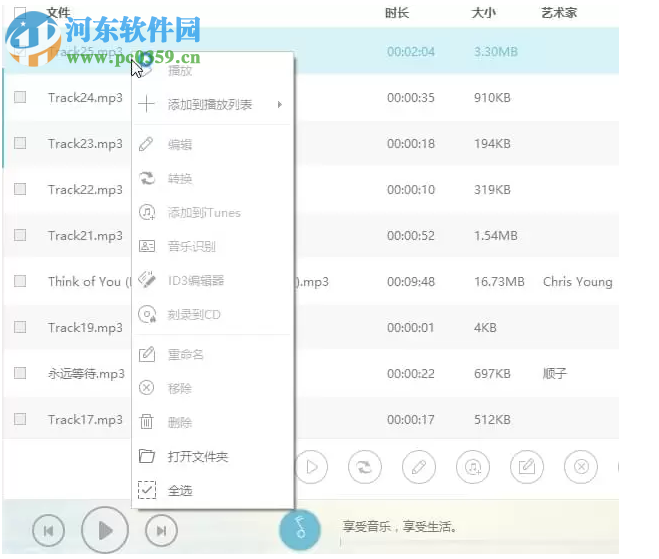659x559 pixels.
Task: Sort by the 时长 column header
Action: pos(397,13)
